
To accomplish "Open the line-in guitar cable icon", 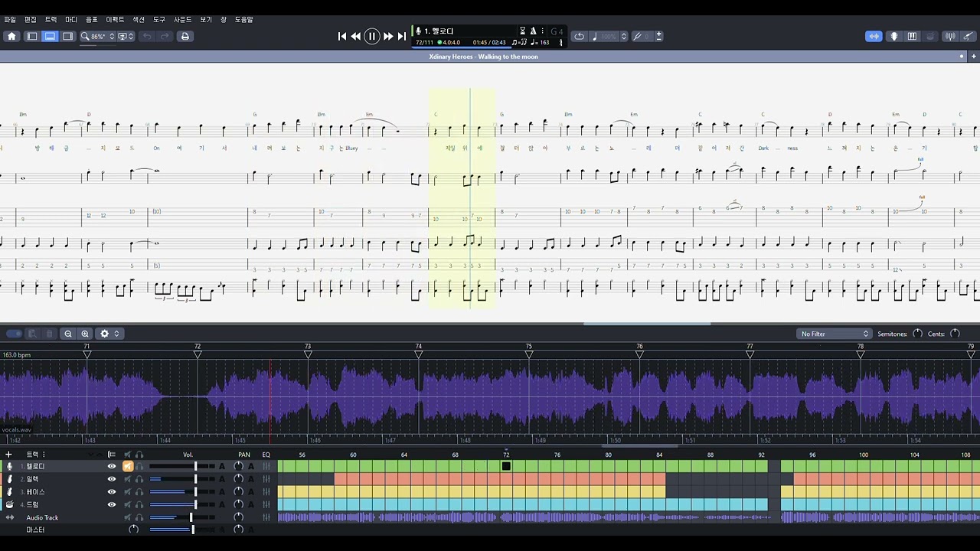I will pyautogui.click(x=969, y=36).
